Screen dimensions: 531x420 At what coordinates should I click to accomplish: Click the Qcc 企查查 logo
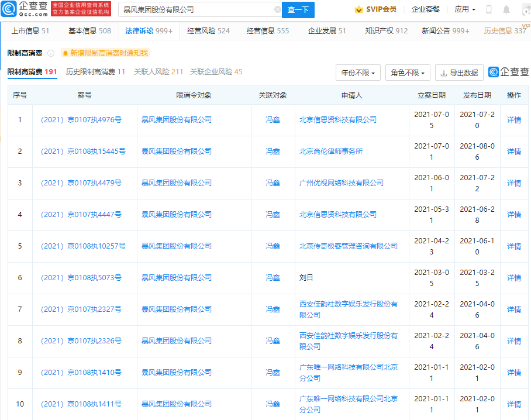point(25,9)
